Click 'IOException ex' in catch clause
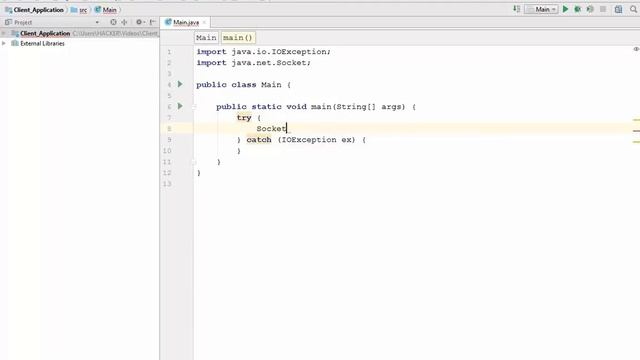The image size is (640, 360). [317, 140]
